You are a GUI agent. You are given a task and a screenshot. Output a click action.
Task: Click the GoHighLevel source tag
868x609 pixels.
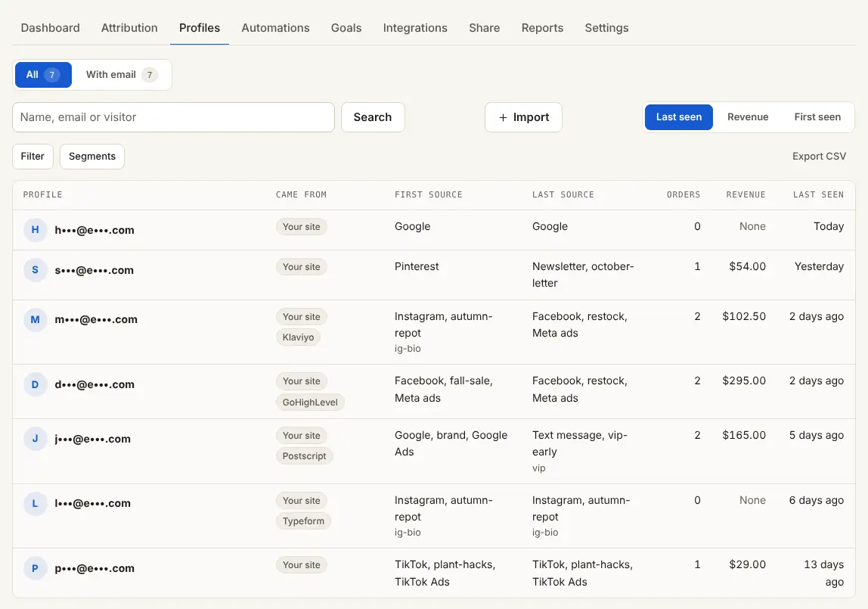pyautogui.click(x=310, y=402)
